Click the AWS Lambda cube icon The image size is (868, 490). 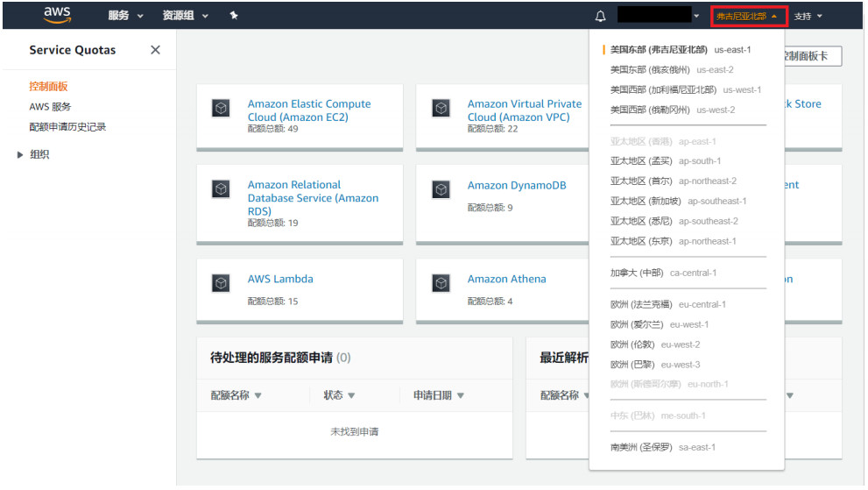[221, 283]
